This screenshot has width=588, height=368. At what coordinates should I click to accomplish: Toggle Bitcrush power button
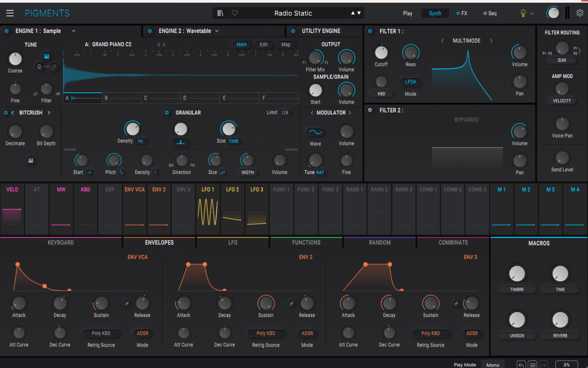click(x=6, y=113)
